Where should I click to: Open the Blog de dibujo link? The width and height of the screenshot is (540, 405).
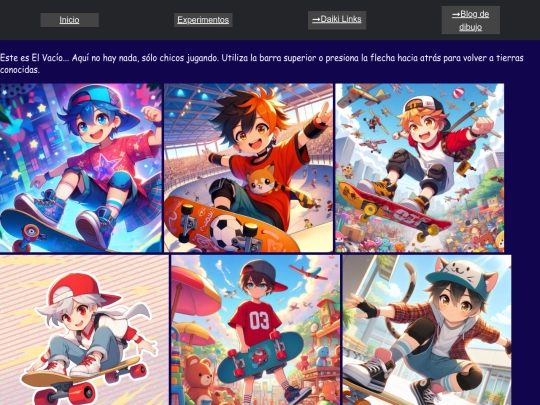point(470,20)
